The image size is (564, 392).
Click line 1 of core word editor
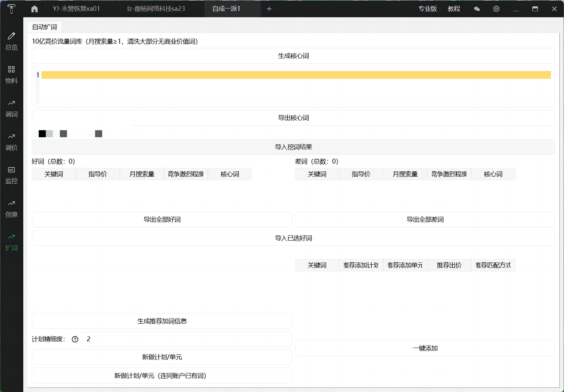296,75
